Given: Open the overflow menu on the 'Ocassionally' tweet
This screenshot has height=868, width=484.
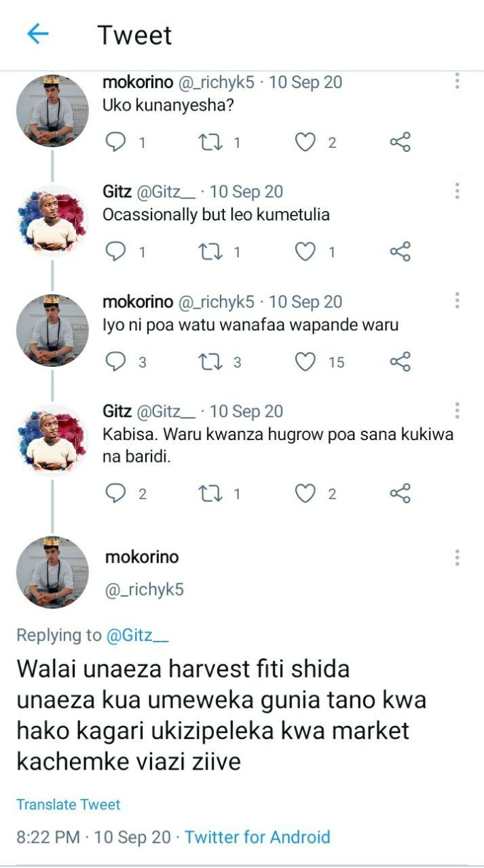Looking at the screenshot, I should coord(458,191).
